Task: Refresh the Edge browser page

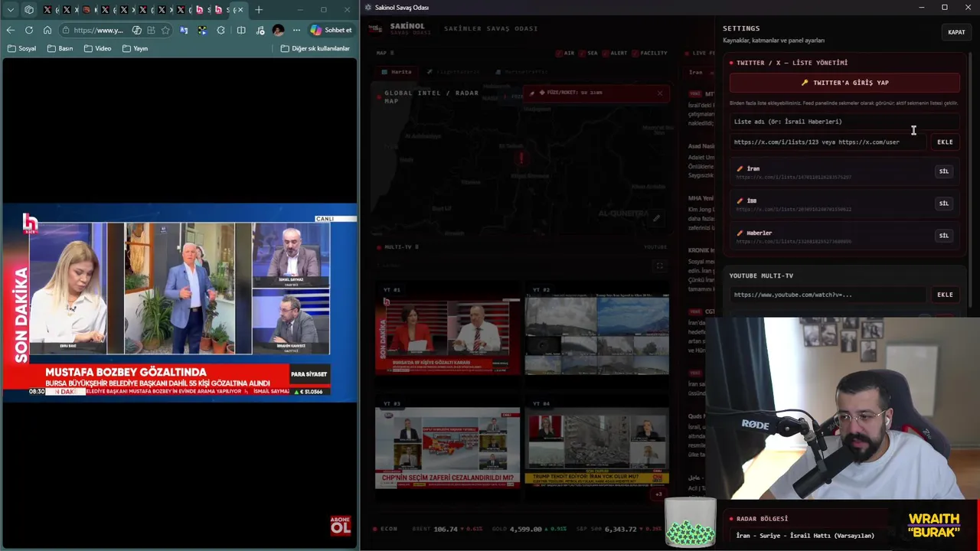Action: pyautogui.click(x=29, y=30)
